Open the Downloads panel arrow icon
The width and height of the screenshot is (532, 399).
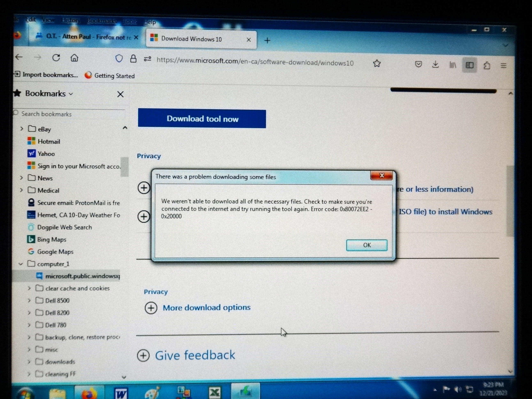pos(435,64)
